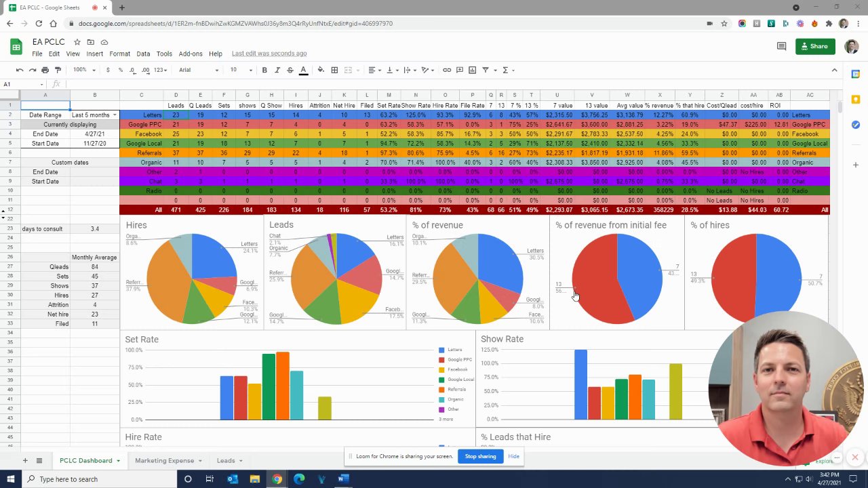The width and height of the screenshot is (868, 488).
Task: Click the Redo toolbar icon
Action: (32, 70)
